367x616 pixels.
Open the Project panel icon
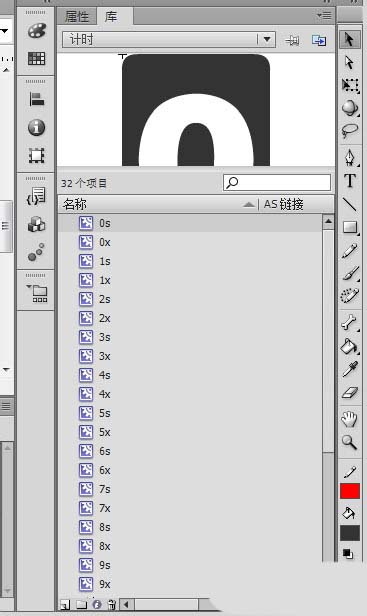(37, 293)
